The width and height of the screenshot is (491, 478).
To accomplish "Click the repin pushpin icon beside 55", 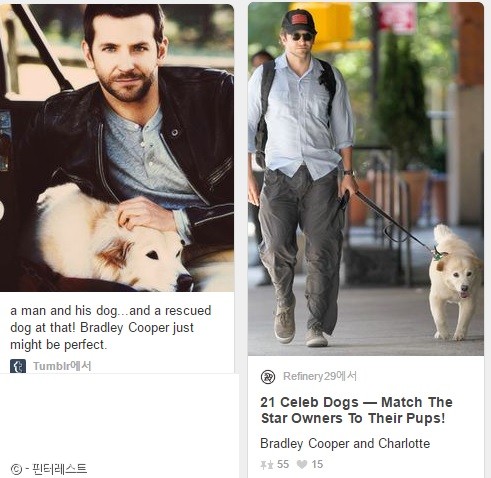I will [267, 464].
